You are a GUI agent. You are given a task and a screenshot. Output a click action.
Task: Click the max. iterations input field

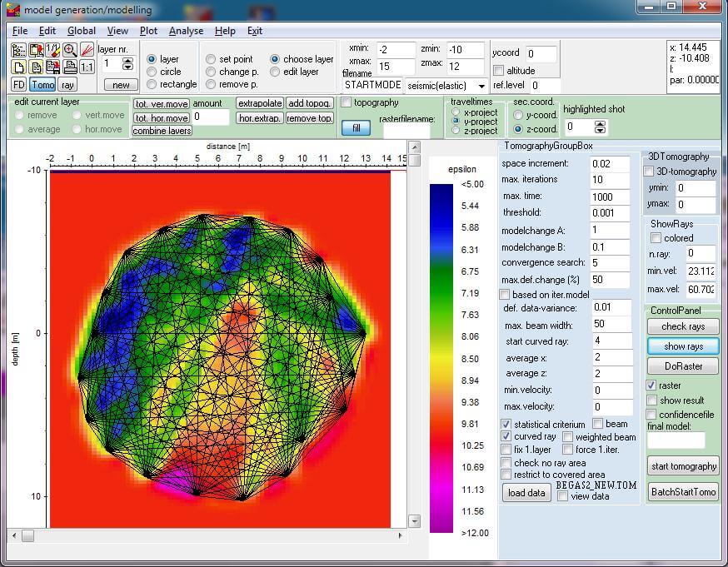(x=610, y=180)
